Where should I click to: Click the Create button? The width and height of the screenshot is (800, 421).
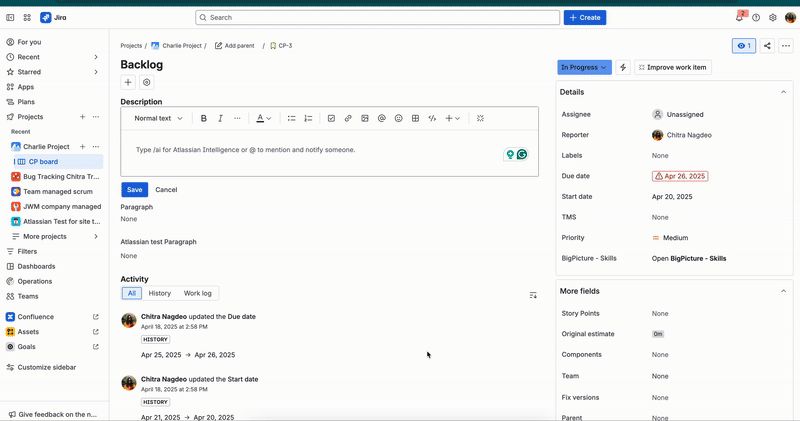coord(585,17)
